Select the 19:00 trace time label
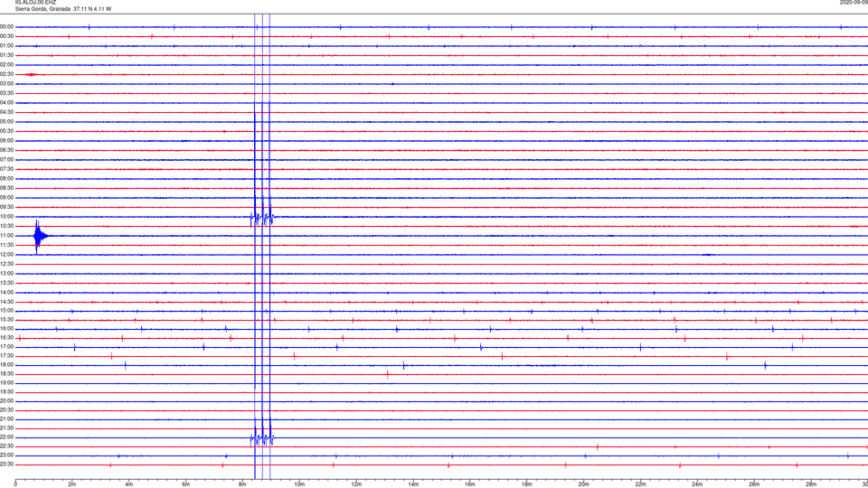The width and height of the screenshot is (868, 488). tap(6, 383)
